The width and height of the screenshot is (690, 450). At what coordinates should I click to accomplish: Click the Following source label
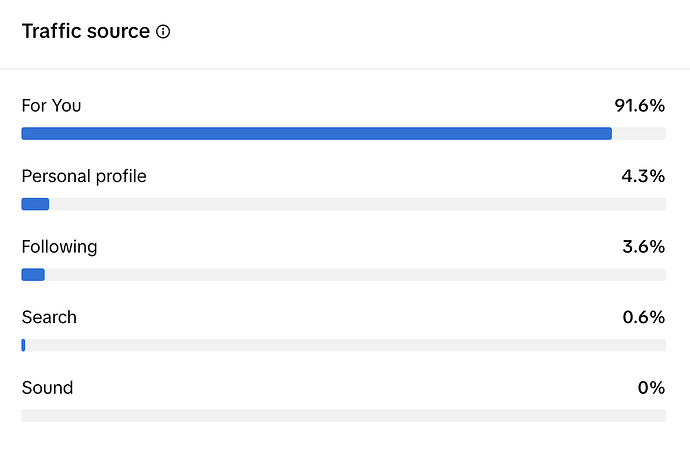click(59, 246)
